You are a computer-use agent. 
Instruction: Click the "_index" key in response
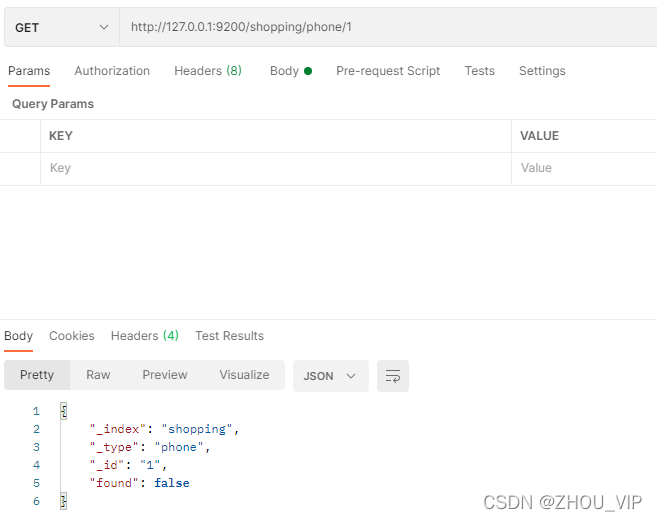tap(118, 429)
